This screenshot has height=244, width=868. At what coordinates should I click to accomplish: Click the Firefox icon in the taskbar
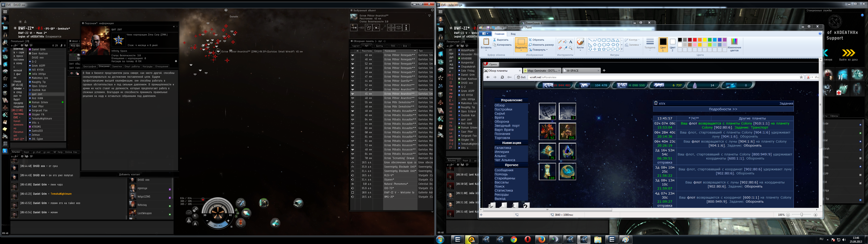tap(542, 240)
